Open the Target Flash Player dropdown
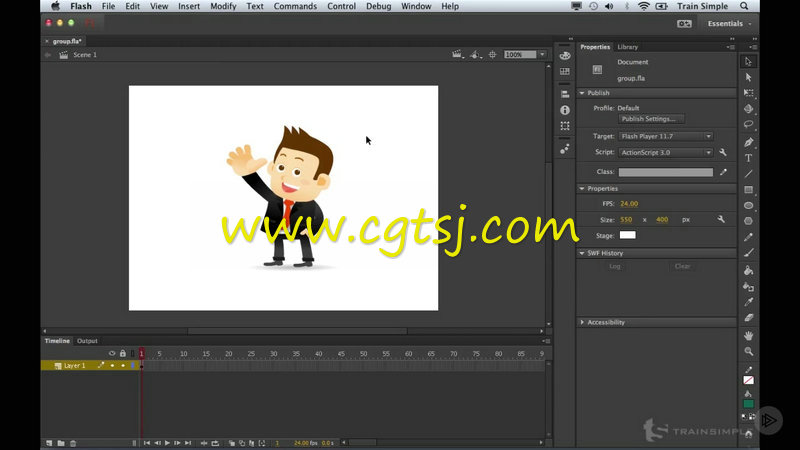Viewport: 800px width, 450px height. (x=665, y=136)
